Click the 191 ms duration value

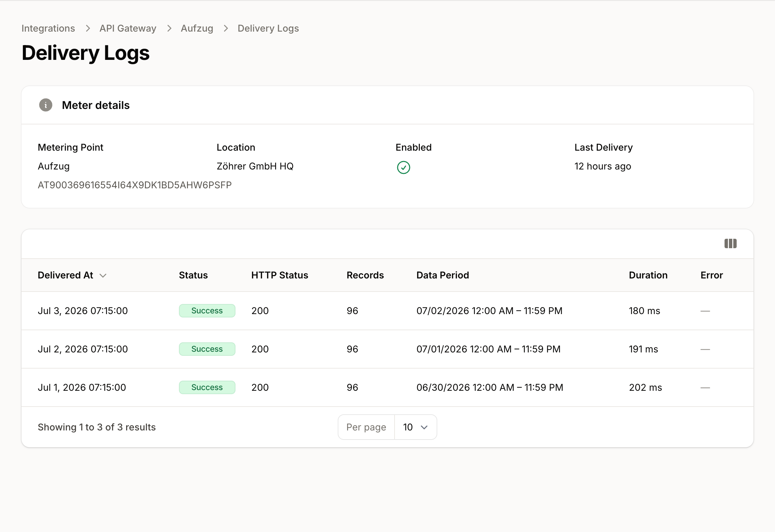pos(643,349)
